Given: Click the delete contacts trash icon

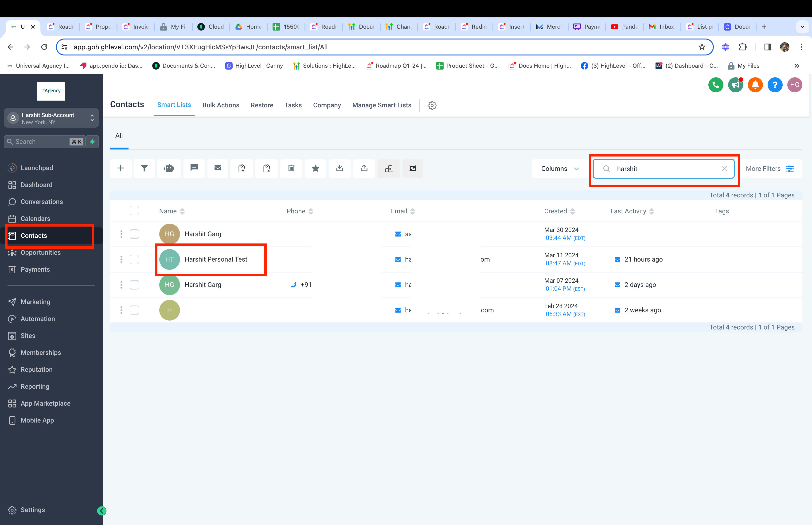Looking at the screenshot, I should point(291,168).
